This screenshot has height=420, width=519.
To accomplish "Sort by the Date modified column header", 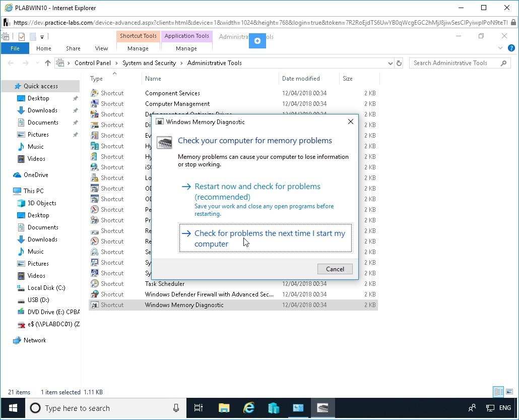I will pos(309,79).
